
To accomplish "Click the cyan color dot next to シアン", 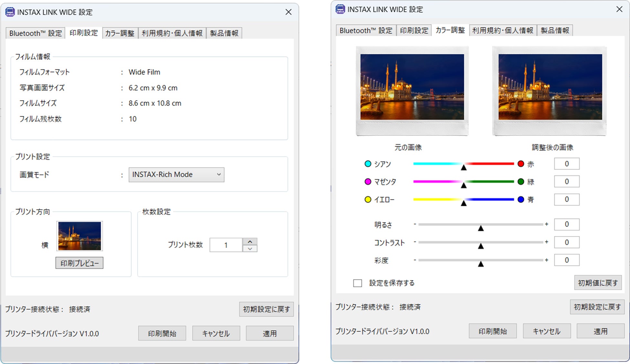I will click(x=368, y=164).
